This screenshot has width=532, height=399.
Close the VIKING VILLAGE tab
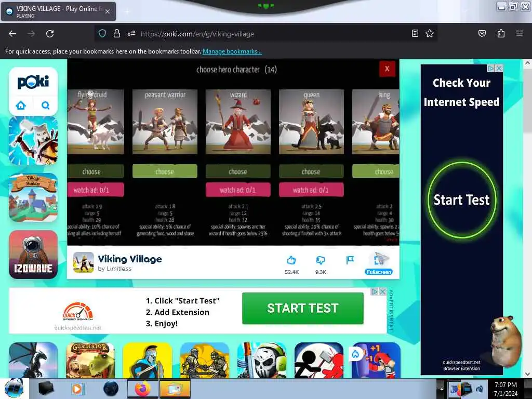107,11
